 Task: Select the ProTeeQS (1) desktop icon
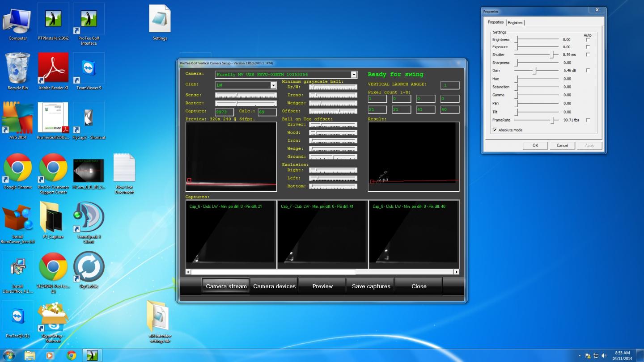(x=18, y=319)
